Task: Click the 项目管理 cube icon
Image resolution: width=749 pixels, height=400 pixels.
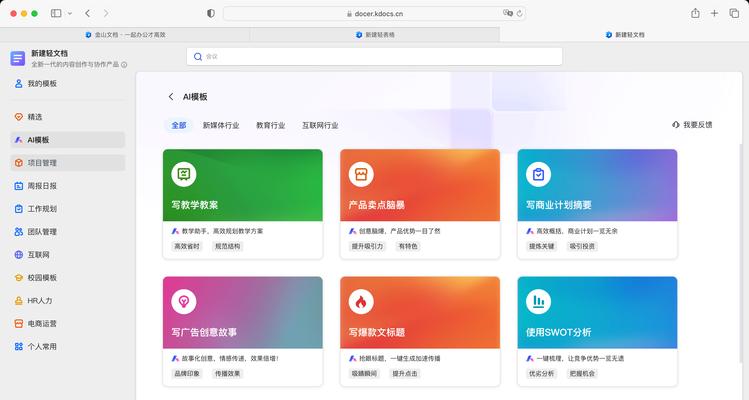Action: click(19, 163)
